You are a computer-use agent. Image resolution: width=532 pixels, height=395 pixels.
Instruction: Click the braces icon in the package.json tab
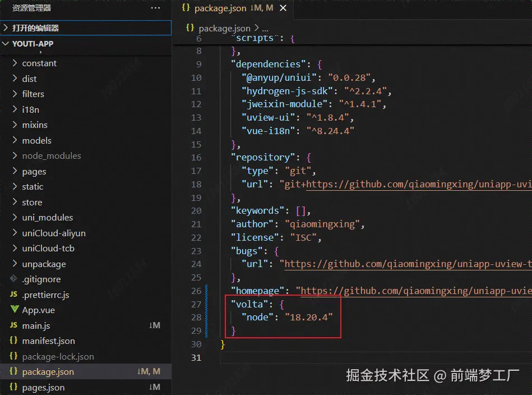point(186,7)
